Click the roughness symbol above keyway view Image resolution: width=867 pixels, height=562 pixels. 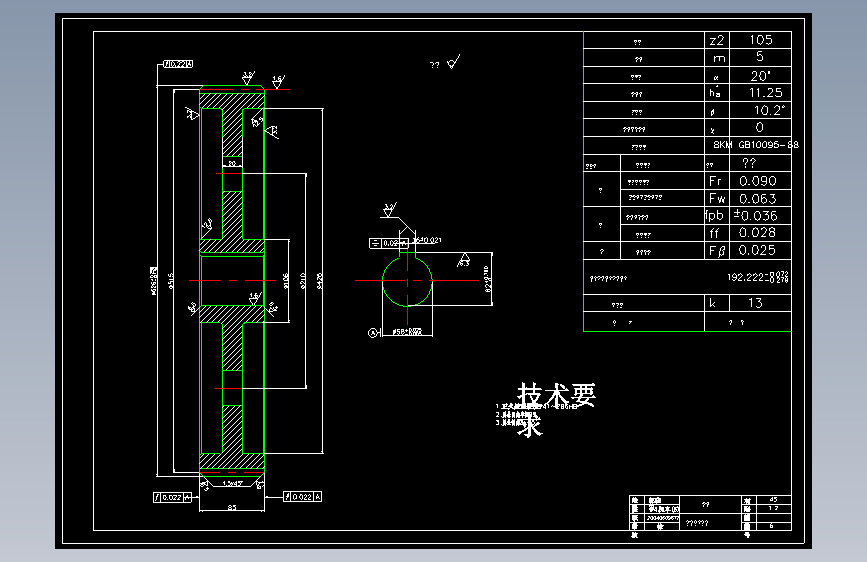coord(390,210)
